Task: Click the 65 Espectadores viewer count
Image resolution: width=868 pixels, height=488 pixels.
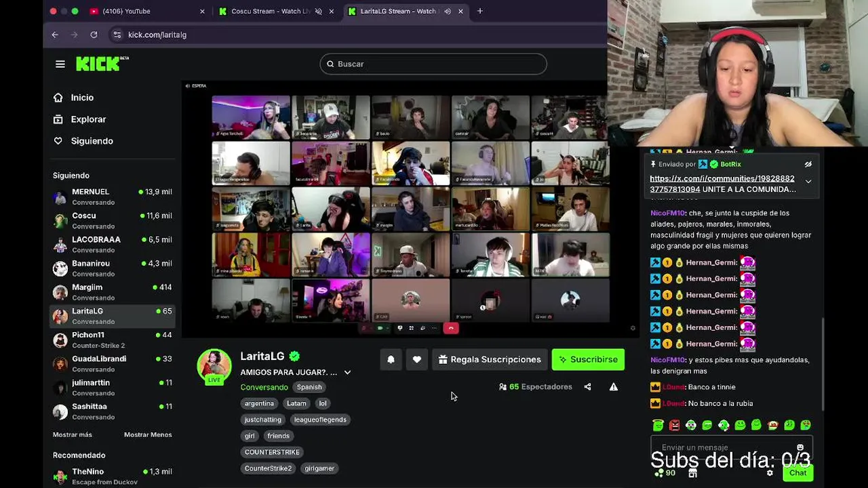Action: pos(536,387)
